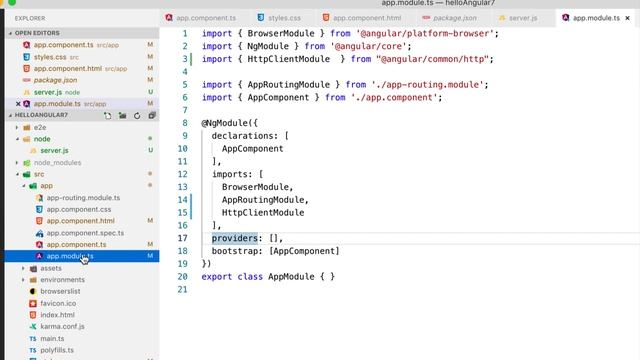Click the Karma icon beside karma.conf.js
640x360 pixels.
point(33,327)
